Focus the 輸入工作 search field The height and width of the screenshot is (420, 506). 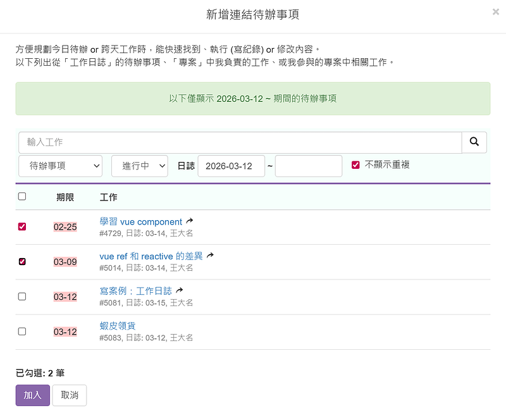pyautogui.click(x=240, y=142)
